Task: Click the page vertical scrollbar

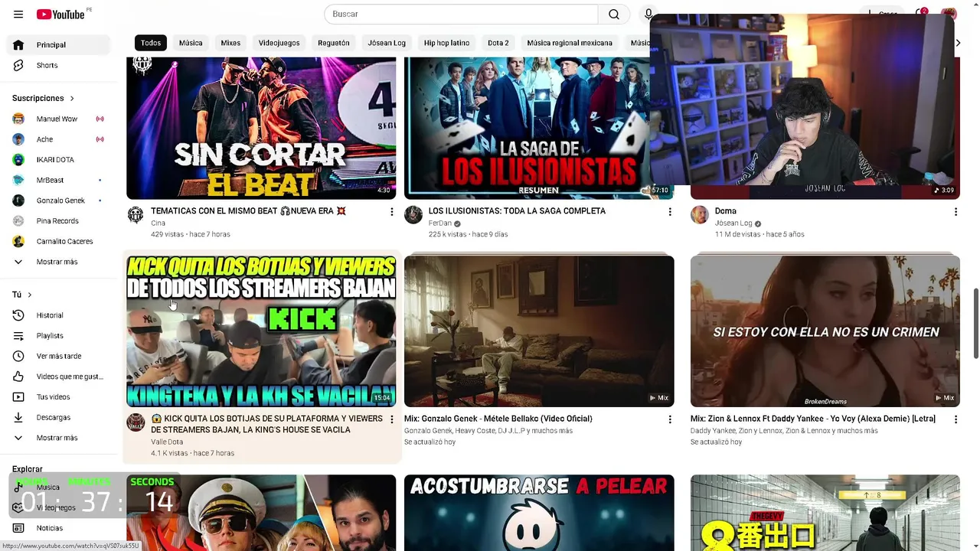Action: pos(975,323)
